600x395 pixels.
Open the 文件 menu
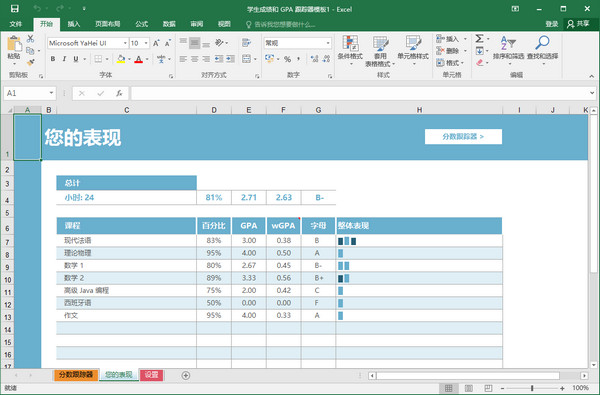click(16, 24)
